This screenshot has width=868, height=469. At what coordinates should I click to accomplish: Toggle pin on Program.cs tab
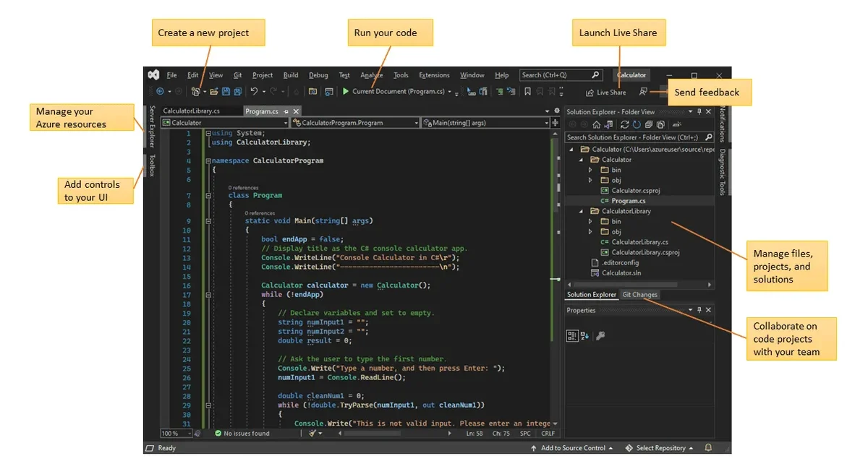(x=286, y=112)
